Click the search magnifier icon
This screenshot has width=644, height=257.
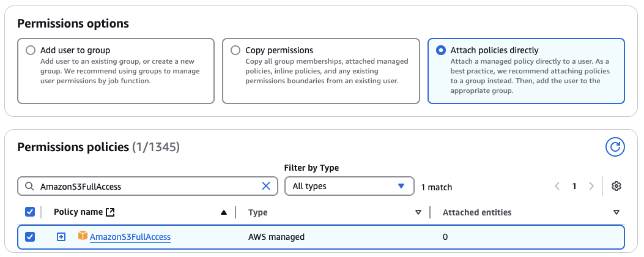(x=29, y=187)
